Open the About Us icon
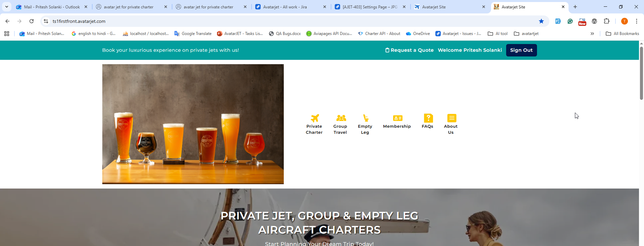The width and height of the screenshot is (644, 246). (452, 118)
